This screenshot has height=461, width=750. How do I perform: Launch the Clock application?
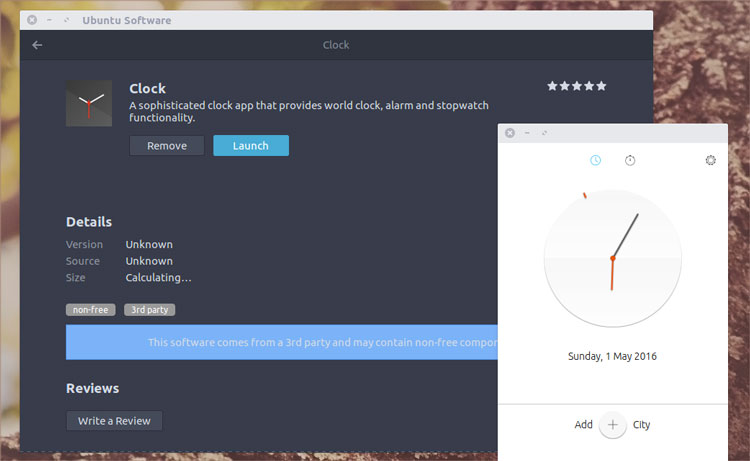(251, 145)
